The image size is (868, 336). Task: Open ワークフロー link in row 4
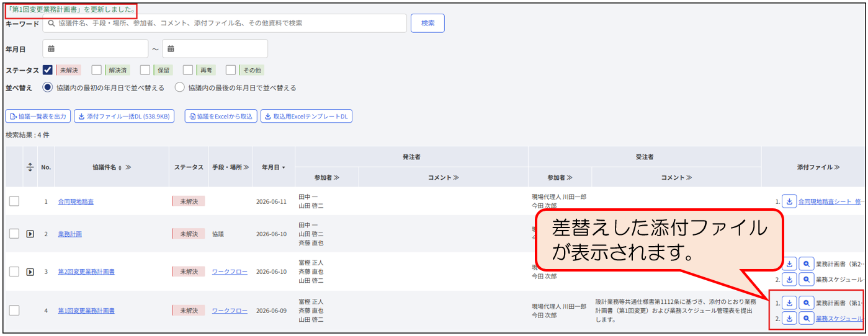tap(230, 311)
